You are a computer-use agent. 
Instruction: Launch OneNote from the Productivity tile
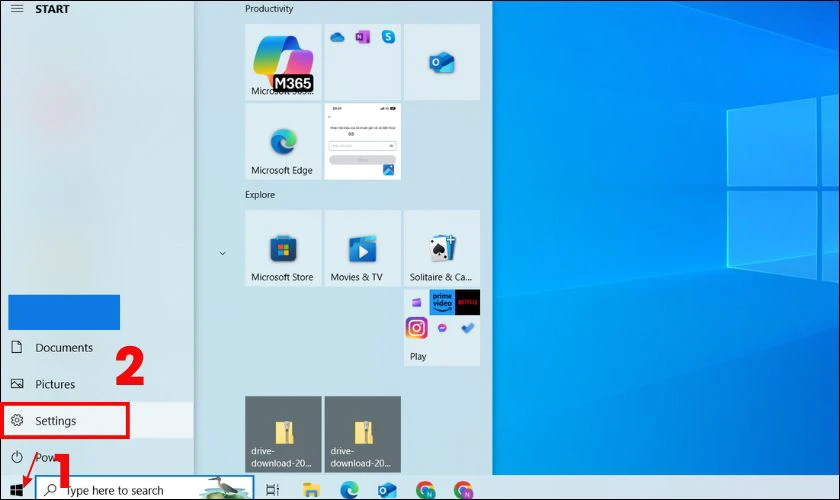click(x=363, y=37)
